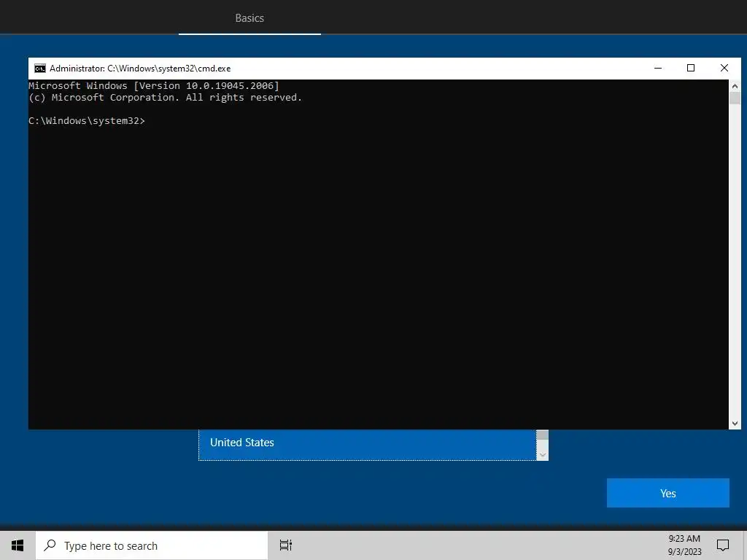Click the Type here to search box
Screen dimensions: 747x560
pos(152,545)
